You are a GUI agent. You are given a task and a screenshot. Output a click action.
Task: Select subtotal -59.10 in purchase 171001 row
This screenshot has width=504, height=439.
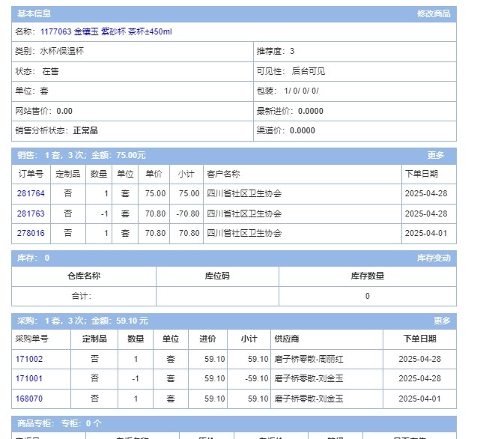[x=257, y=378]
